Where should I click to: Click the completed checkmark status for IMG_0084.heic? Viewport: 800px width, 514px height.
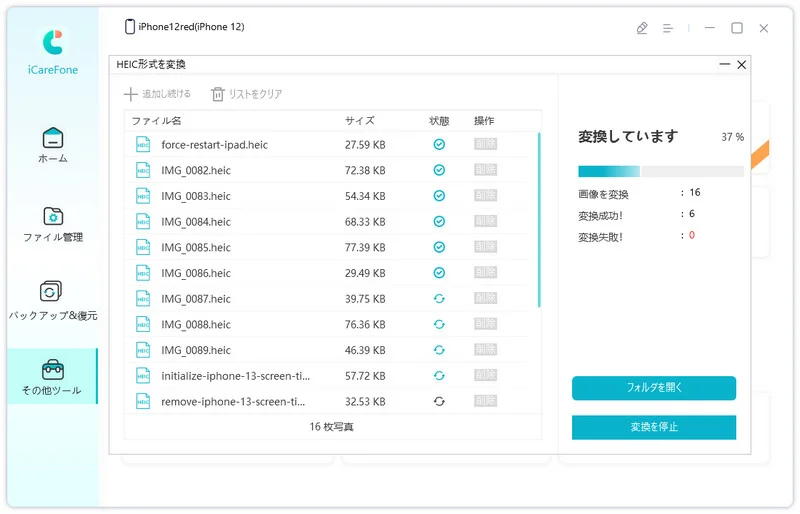pos(439,222)
